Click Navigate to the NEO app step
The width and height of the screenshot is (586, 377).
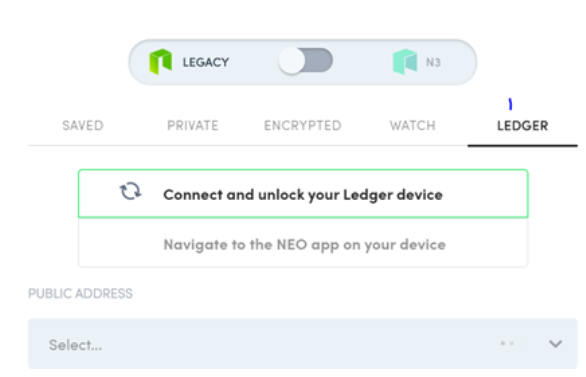click(303, 243)
